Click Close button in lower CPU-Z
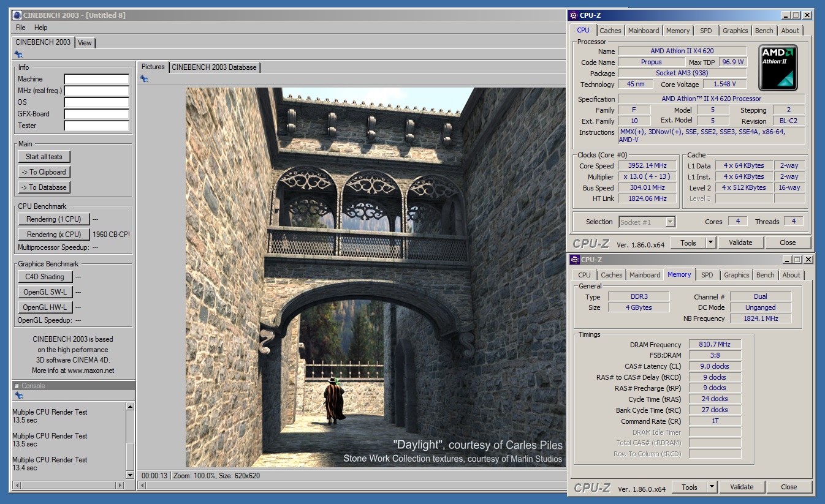The height and width of the screenshot is (504, 825). pos(789,487)
